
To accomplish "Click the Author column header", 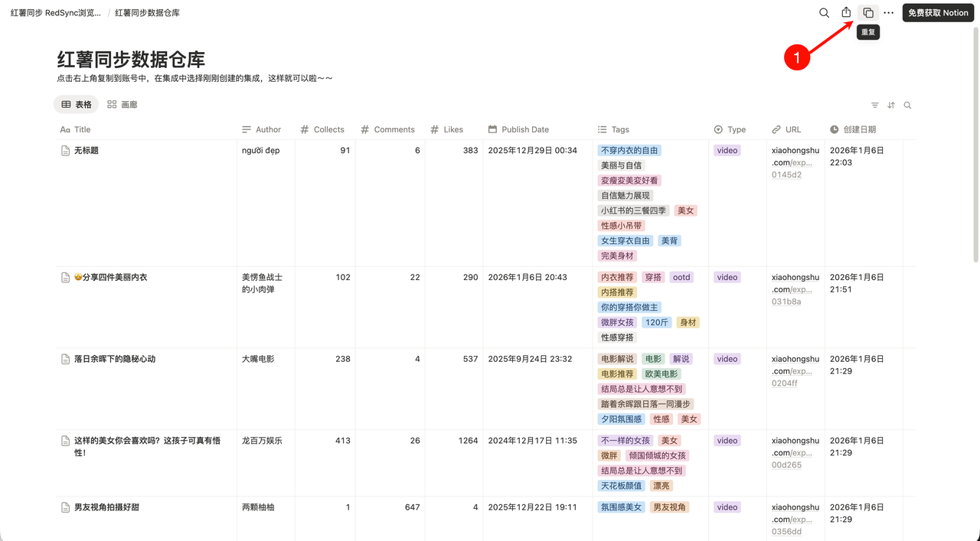I will (268, 130).
